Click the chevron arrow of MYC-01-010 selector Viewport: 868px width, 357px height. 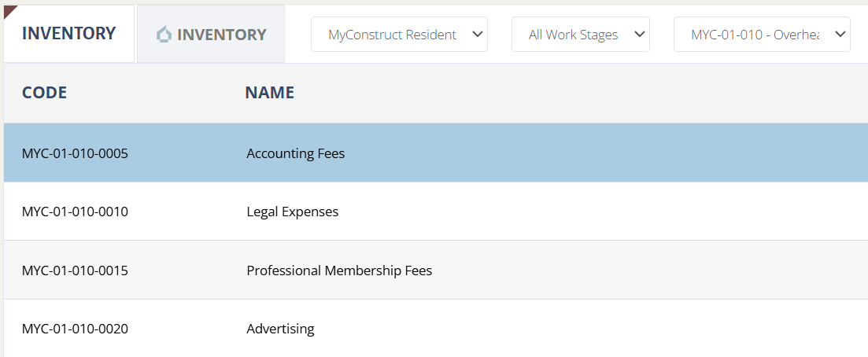[839, 35]
